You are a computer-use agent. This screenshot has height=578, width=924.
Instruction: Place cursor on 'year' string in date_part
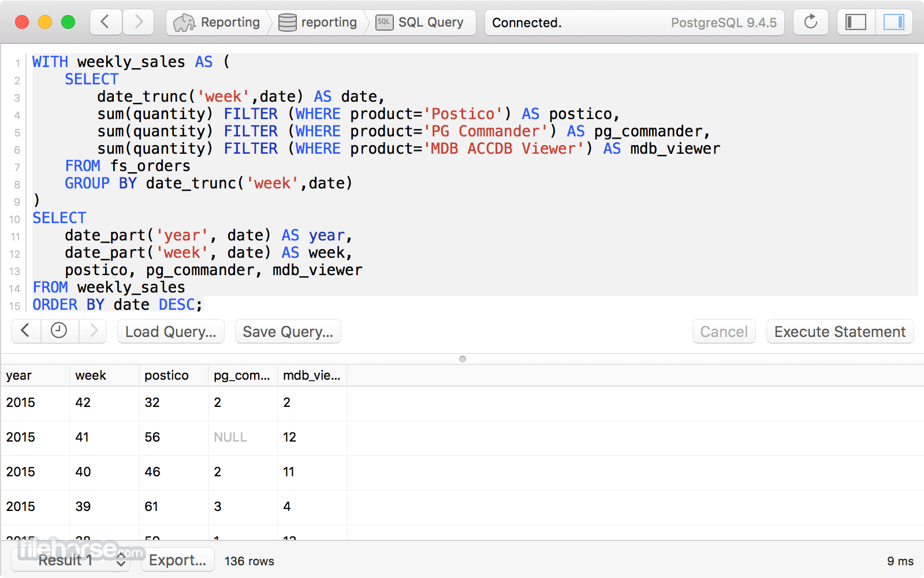tap(182, 235)
